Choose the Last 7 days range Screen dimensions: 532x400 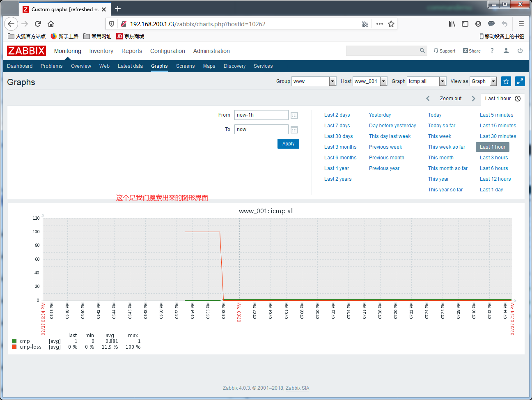[x=337, y=126]
